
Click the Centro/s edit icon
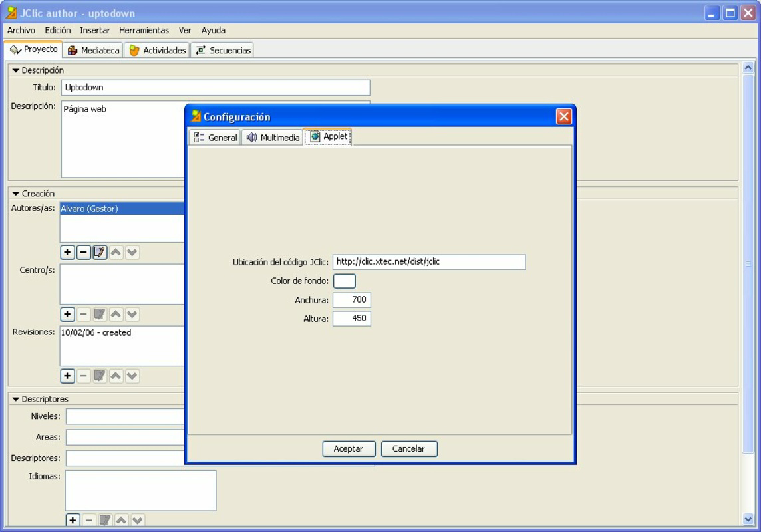tap(100, 315)
